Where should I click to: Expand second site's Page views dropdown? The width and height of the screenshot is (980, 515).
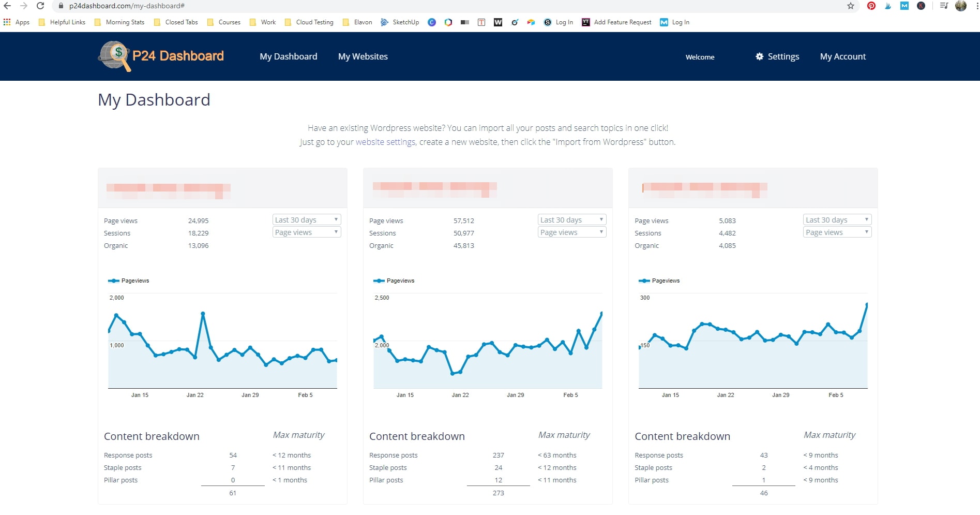[572, 232]
